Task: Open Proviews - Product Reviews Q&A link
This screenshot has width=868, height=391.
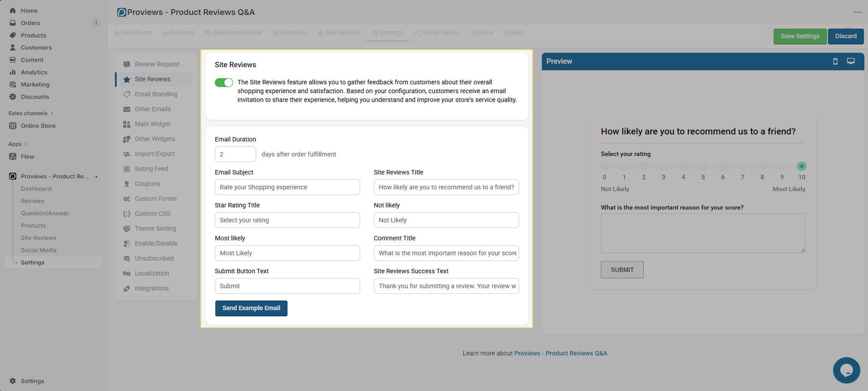Action: pos(561,353)
